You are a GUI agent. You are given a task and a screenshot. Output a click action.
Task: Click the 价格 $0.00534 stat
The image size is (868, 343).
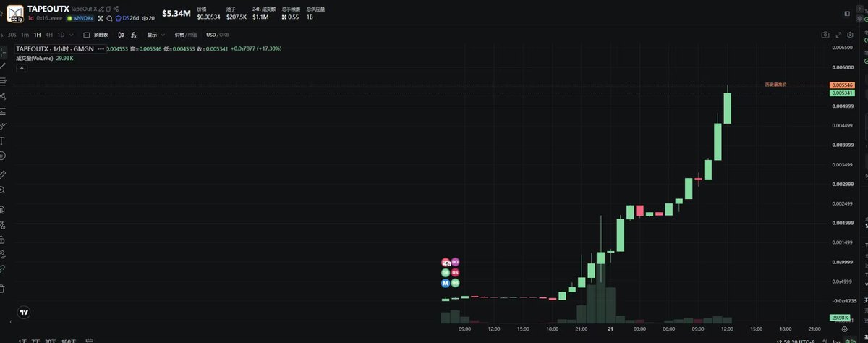point(209,13)
